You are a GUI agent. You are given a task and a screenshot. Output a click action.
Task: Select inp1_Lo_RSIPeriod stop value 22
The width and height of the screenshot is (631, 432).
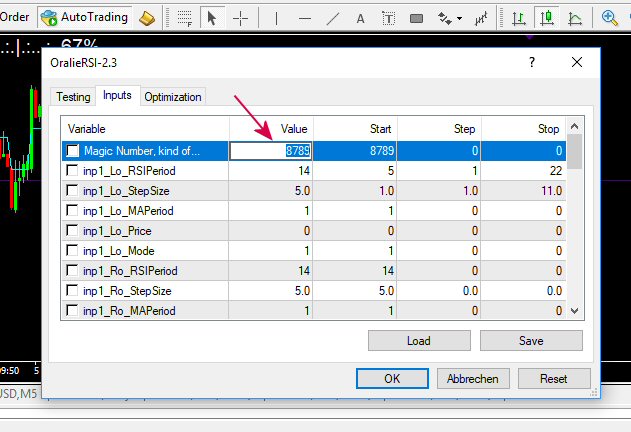[556, 171]
